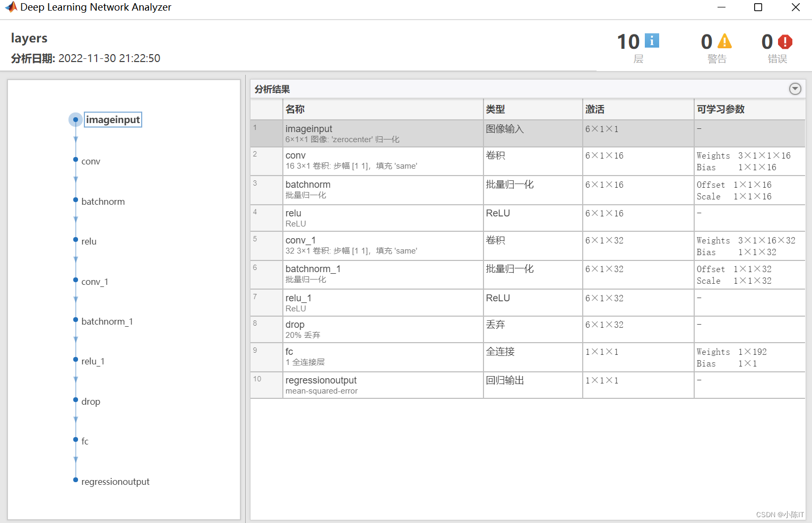Maximize the Network Analyzer window

pos(758,7)
